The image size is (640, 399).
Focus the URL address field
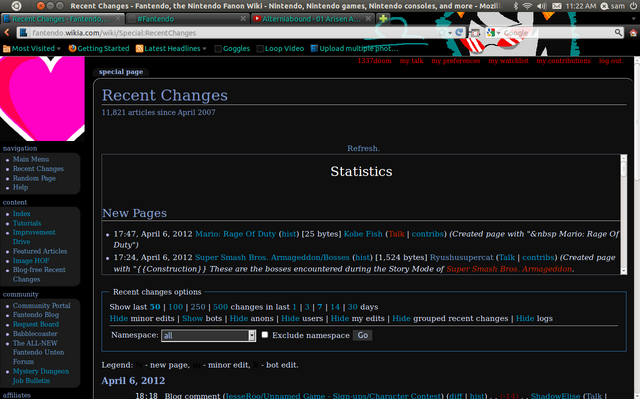[x=233, y=33]
